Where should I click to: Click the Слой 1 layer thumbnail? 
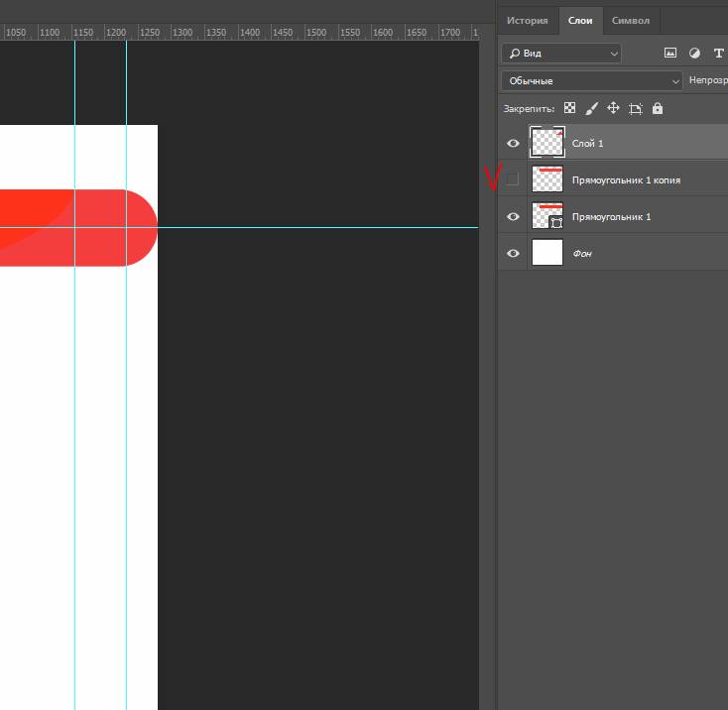tap(547, 143)
